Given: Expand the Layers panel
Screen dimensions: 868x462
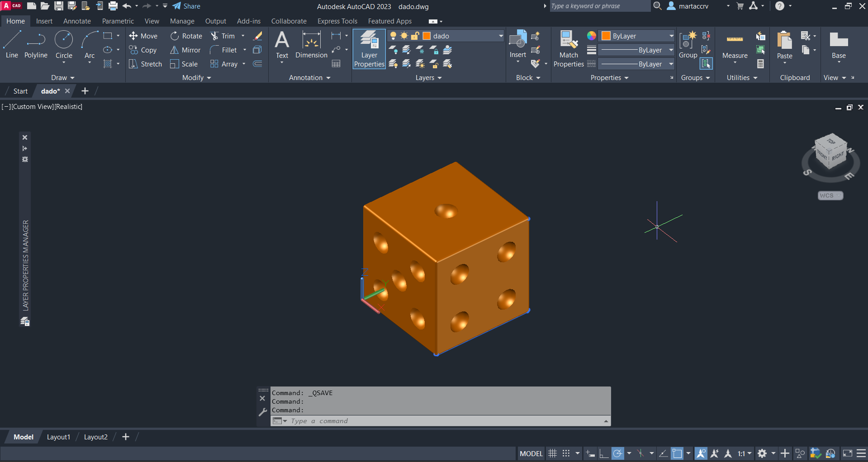Looking at the screenshot, I should click(x=428, y=78).
